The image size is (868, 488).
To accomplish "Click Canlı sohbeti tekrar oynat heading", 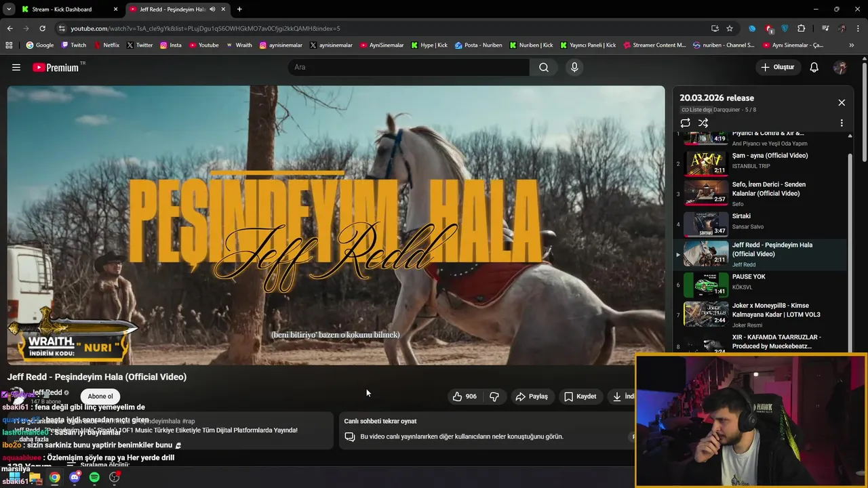I will (380, 421).
